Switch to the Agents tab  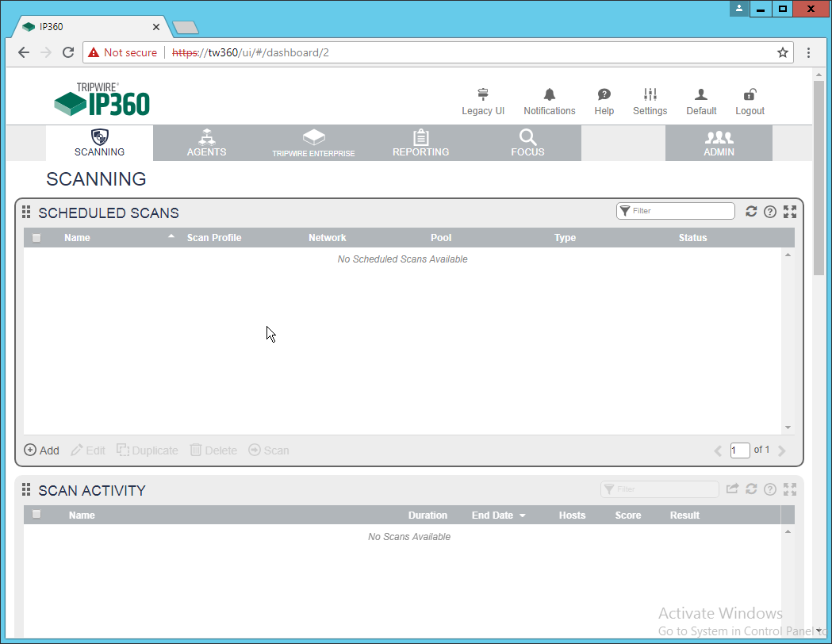coord(206,144)
